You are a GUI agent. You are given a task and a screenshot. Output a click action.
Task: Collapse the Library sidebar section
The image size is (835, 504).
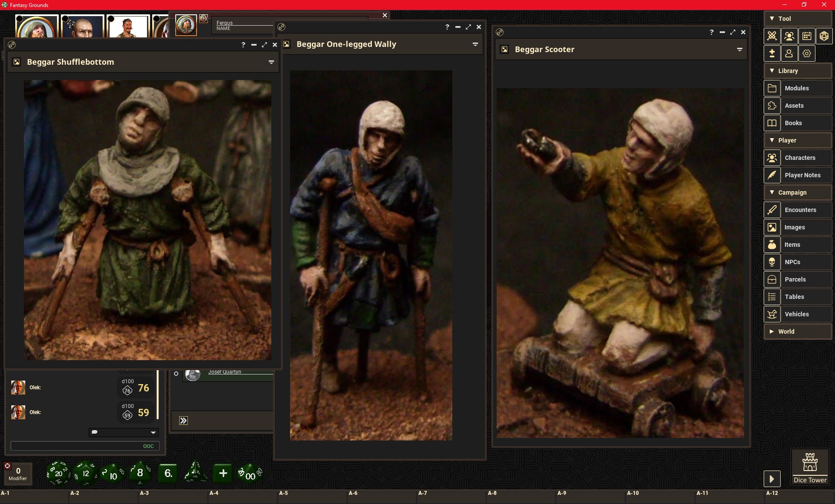[798, 71]
